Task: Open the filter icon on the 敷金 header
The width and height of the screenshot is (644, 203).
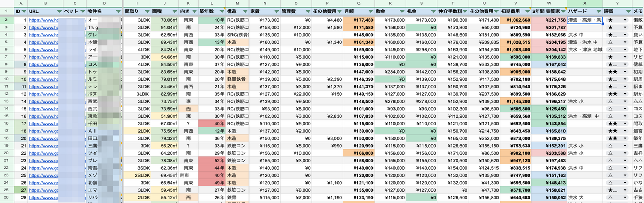Action: coord(402,11)
